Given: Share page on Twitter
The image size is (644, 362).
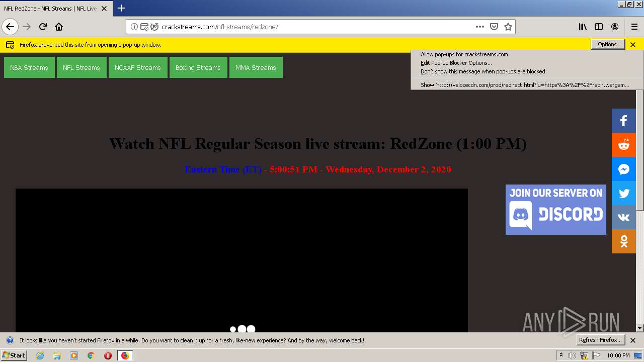Looking at the screenshot, I should tap(624, 193).
